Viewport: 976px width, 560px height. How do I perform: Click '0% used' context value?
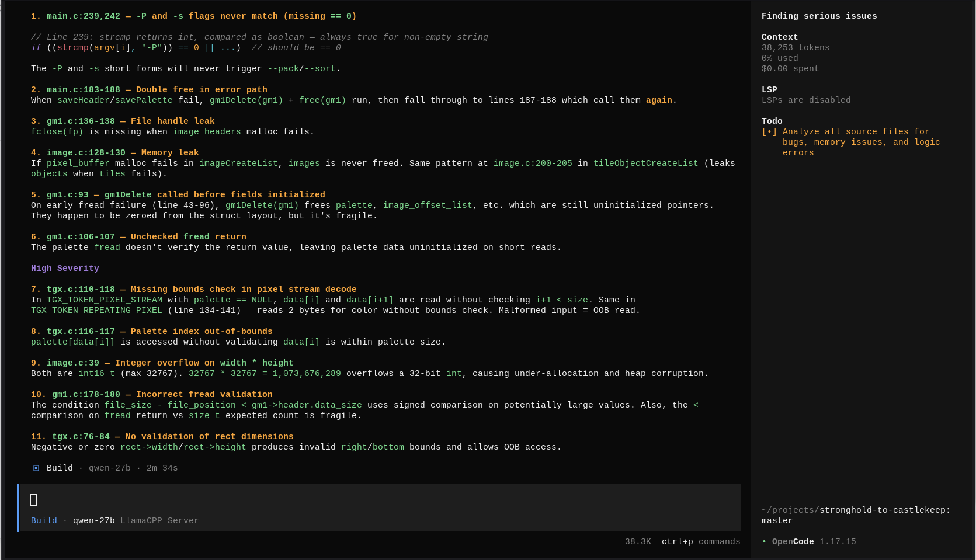[x=780, y=58]
